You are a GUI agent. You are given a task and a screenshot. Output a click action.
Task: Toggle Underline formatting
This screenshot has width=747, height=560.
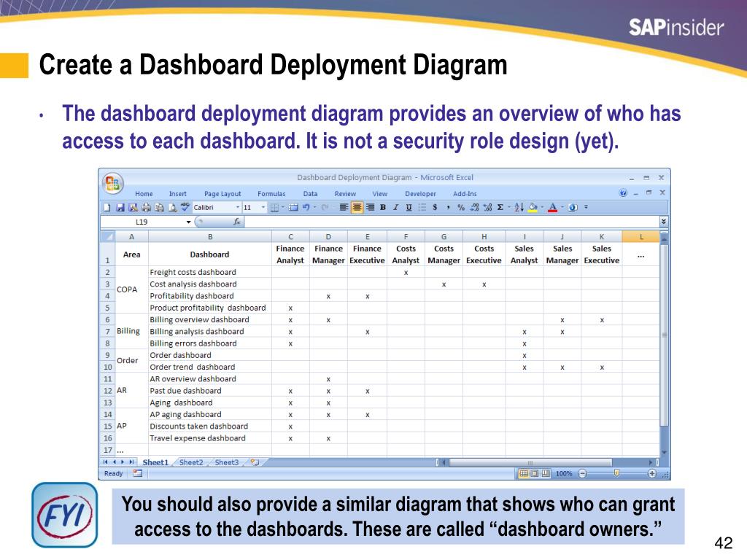point(409,207)
